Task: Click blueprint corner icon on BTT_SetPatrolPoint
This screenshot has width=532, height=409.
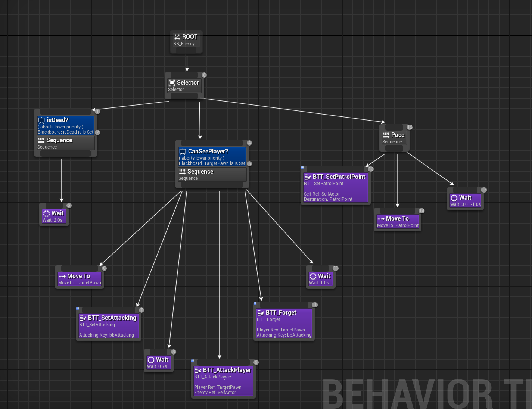Action: coord(302,168)
